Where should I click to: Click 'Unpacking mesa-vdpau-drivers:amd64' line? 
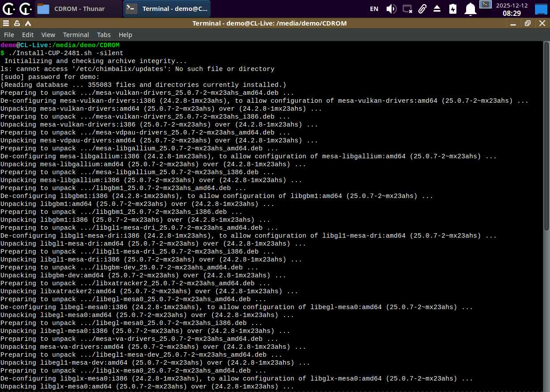click(x=159, y=140)
